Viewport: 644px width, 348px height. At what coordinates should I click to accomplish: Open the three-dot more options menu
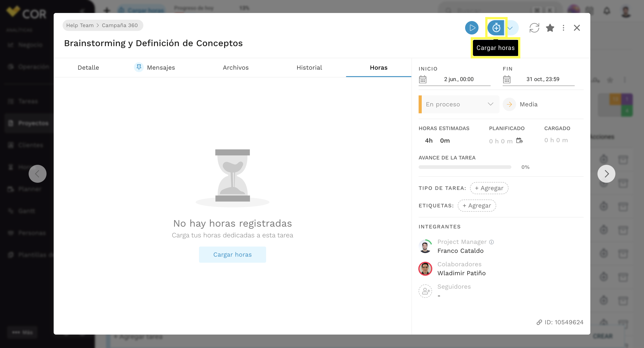coord(563,28)
